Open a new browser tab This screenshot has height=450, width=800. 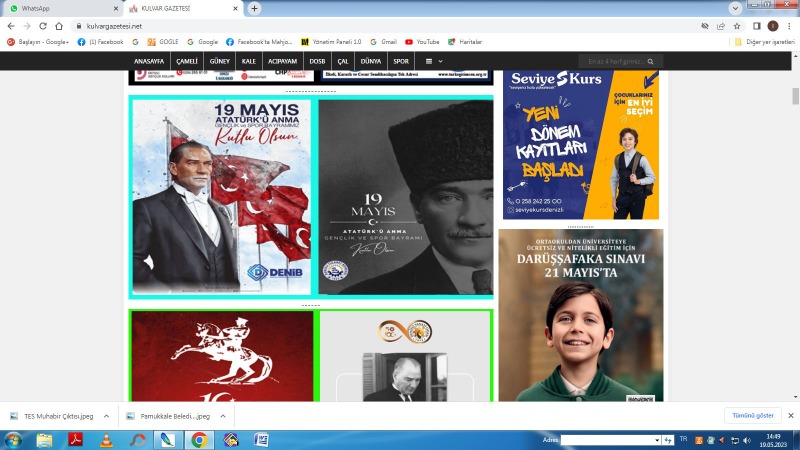[255, 8]
